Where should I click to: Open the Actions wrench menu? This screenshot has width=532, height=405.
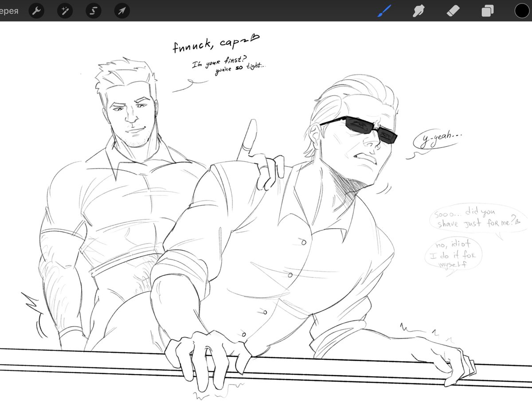point(36,11)
